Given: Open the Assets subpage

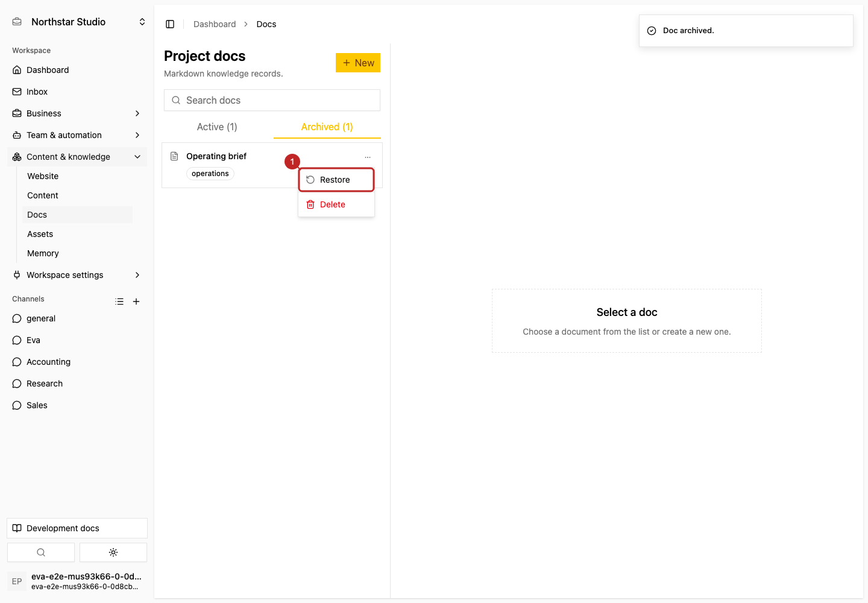Looking at the screenshot, I should [x=77, y=234].
